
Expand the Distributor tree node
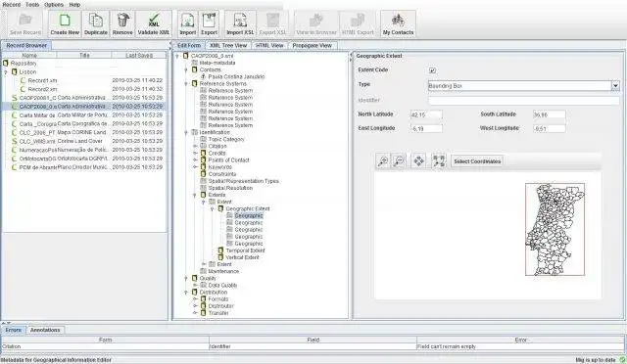(x=195, y=306)
